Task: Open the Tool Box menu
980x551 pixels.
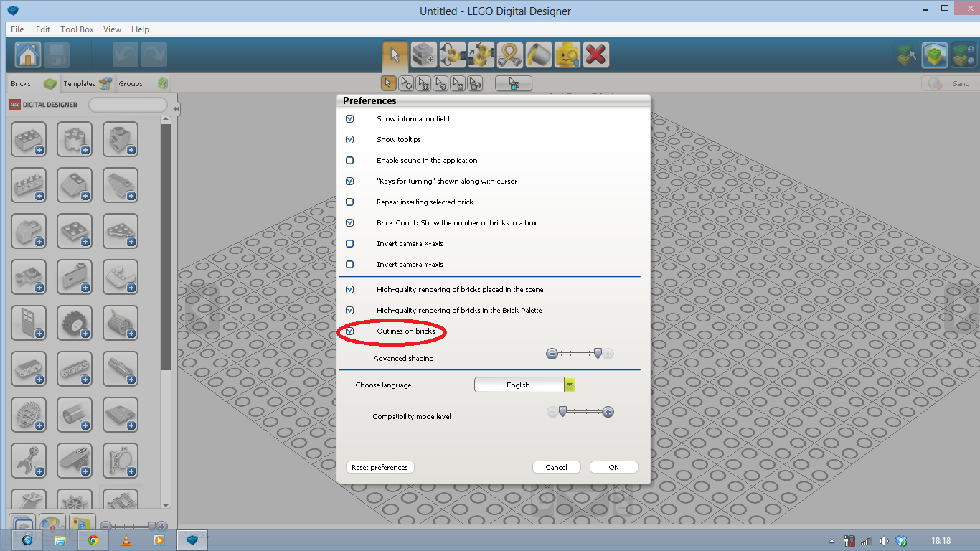Action: click(x=77, y=29)
